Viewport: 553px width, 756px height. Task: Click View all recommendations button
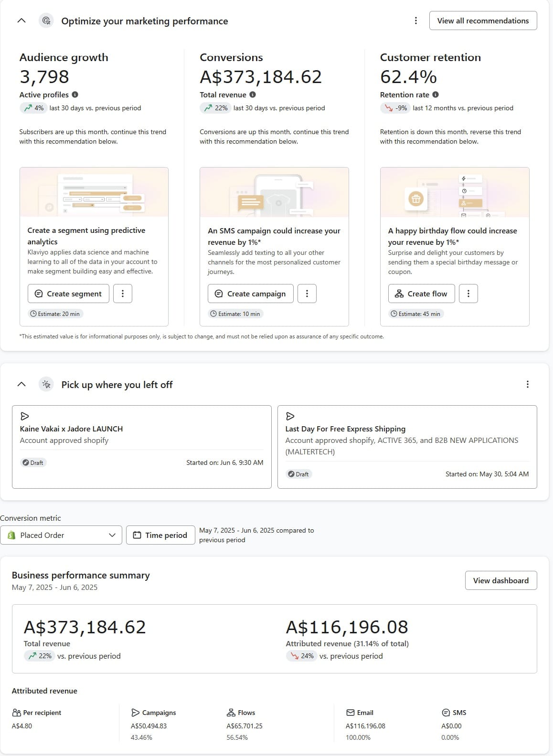pos(483,21)
